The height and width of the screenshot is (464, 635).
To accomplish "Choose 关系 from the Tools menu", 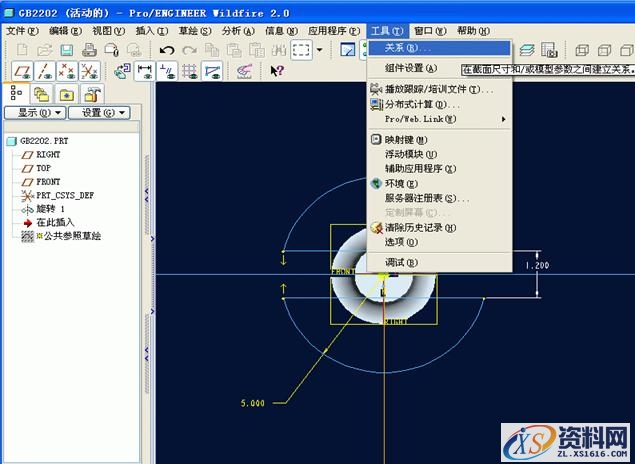I will click(x=439, y=48).
